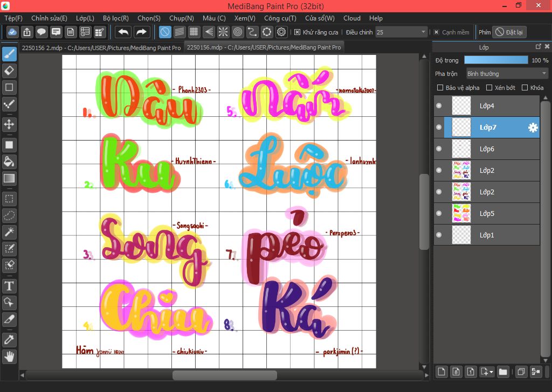This screenshot has height=392, width=552.
Task: Select the Eraser tool
Action: pos(9,71)
